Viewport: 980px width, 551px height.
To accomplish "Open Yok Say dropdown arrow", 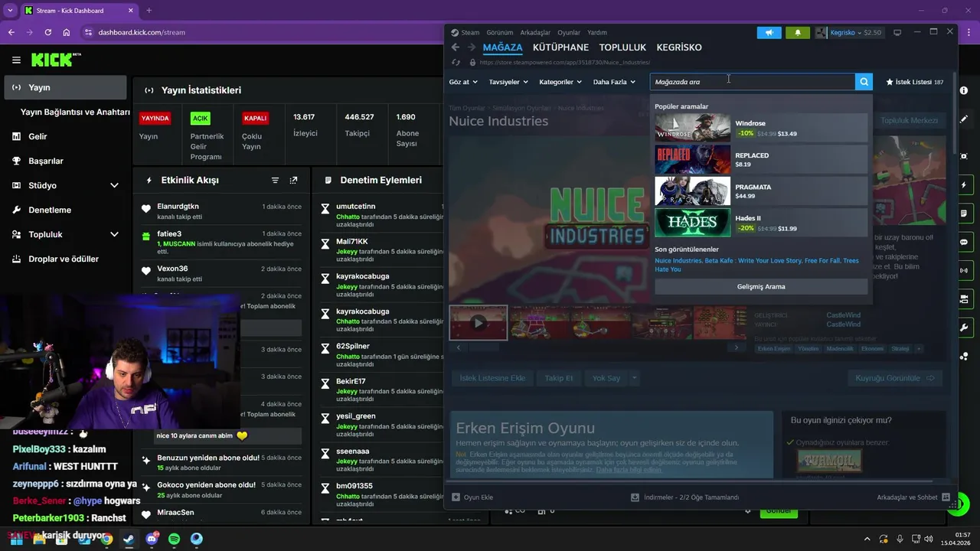I will (x=634, y=378).
